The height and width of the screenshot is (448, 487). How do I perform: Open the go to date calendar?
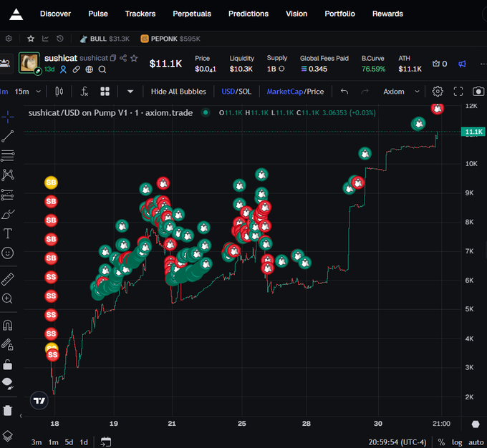(106, 442)
